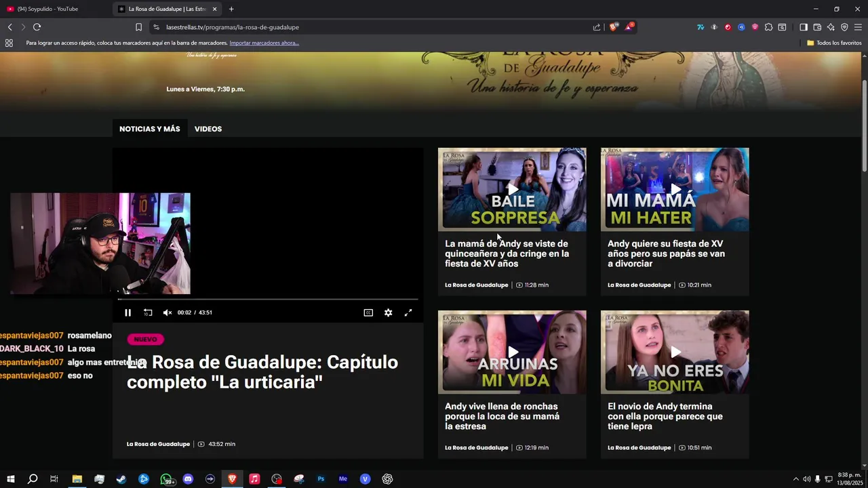Show hidden system tray icons
868x488 pixels.
coord(796,479)
